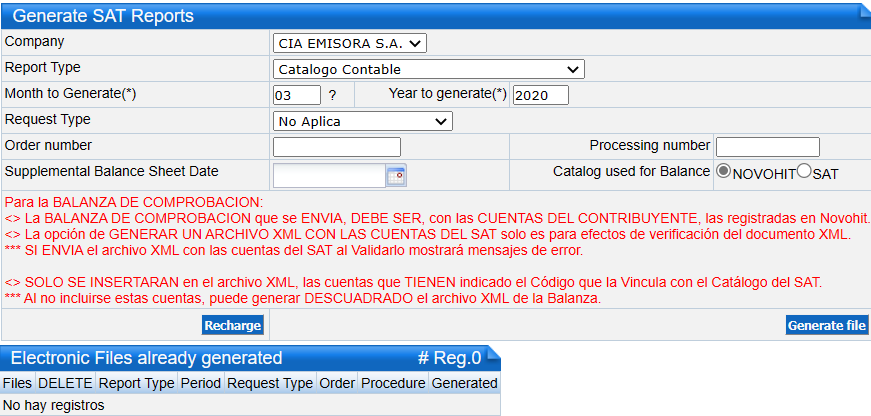Viewport: 871px width, 416px height.
Task: Focus the Order number text field
Action: click(x=337, y=147)
